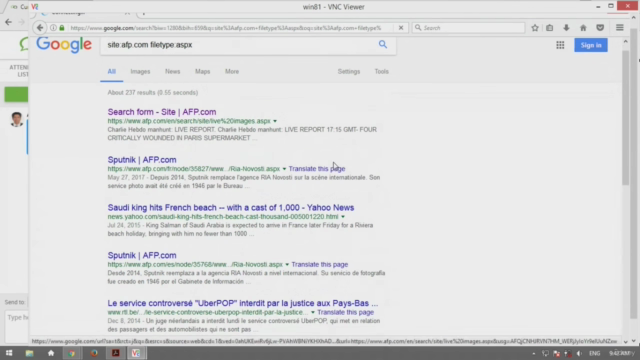Switch to VNC Viewer in the taskbar
This screenshot has height=360, width=640.
tap(136, 353)
